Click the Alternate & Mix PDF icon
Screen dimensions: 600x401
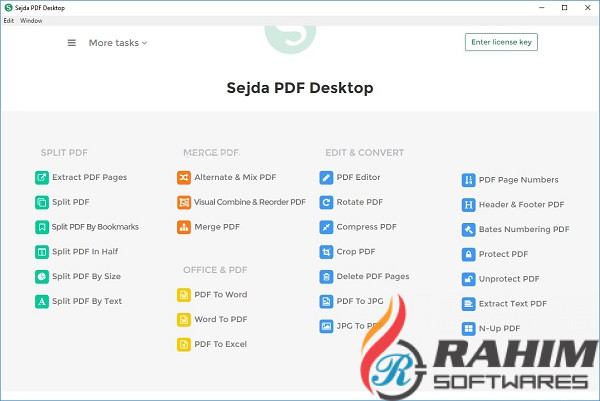(x=184, y=178)
